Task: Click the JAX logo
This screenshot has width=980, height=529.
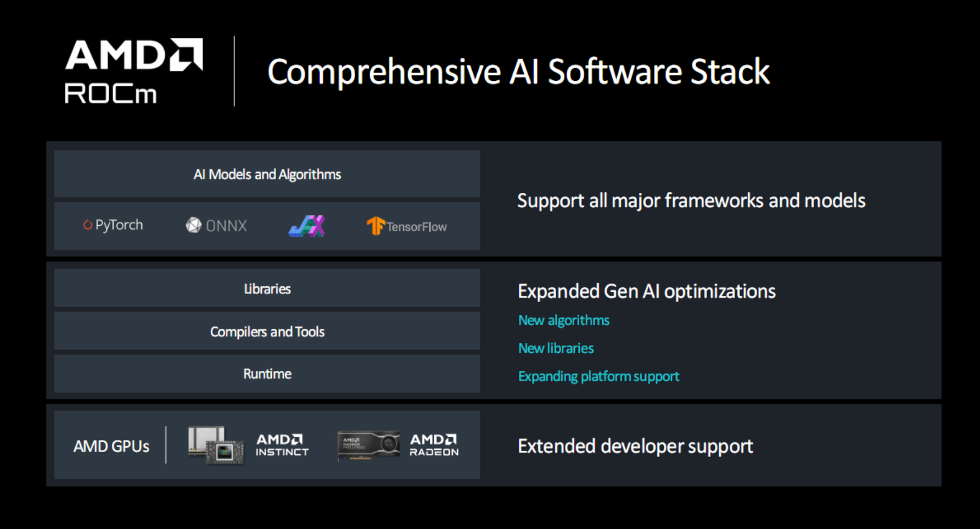Action: 307,226
